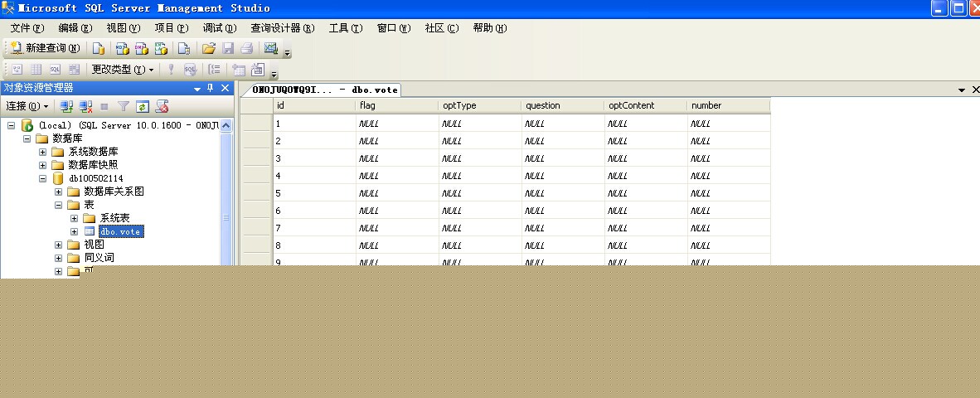This screenshot has height=398, width=980.
Task: Expand the 数据库关系图 folder
Action: coord(58,192)
